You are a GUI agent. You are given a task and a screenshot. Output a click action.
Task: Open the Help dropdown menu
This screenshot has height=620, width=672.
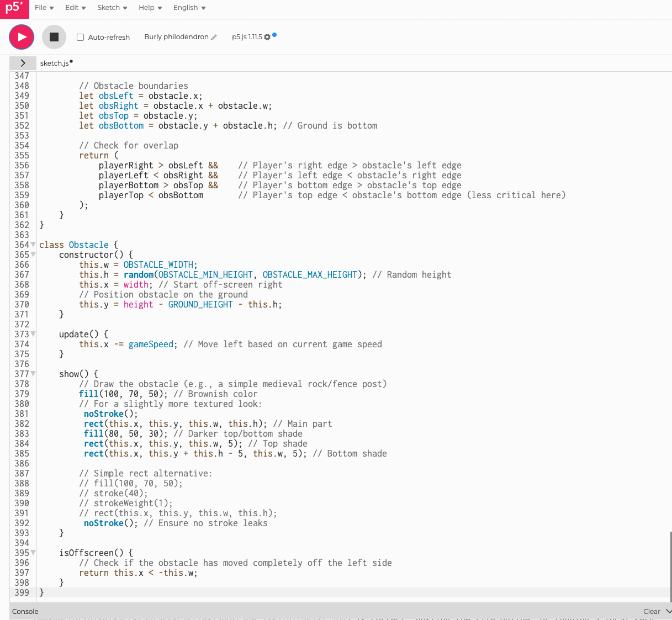150,8
